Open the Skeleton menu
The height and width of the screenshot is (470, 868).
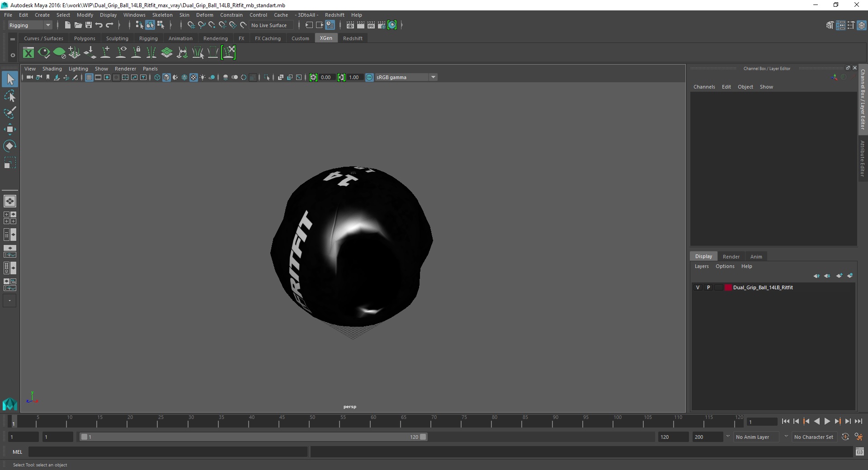pos(162,15)
